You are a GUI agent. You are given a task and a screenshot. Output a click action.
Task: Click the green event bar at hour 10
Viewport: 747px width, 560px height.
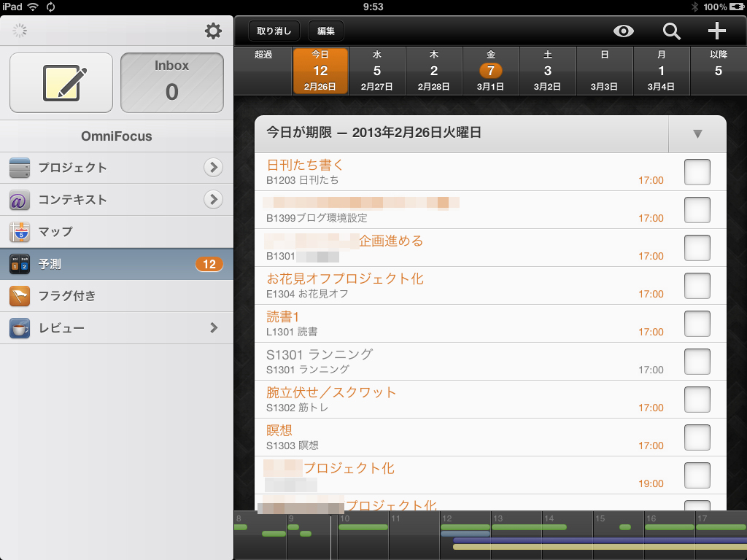click(363, 526)
